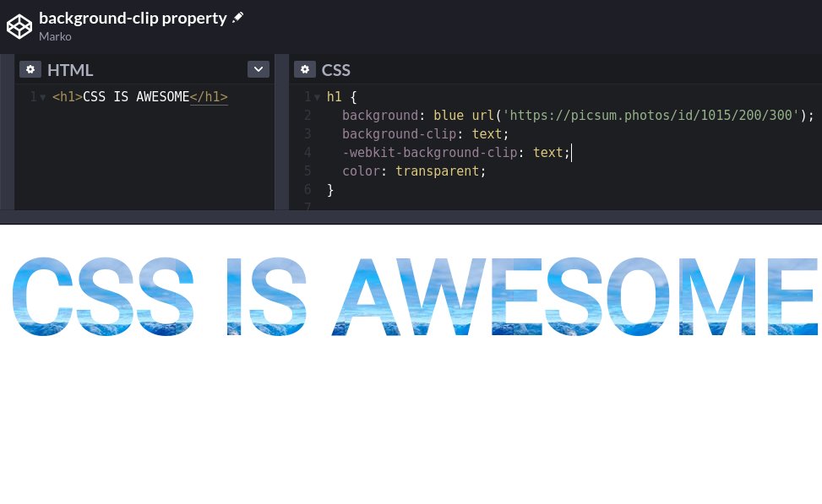Click the pen title 'background-clip property'
Screen dimensions: 822x504
click(133, 18)
